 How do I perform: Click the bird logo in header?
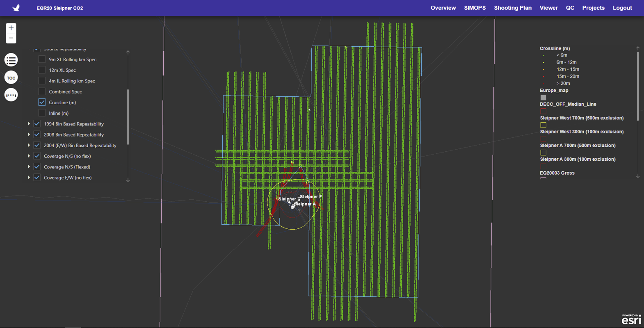pos(16,8)
